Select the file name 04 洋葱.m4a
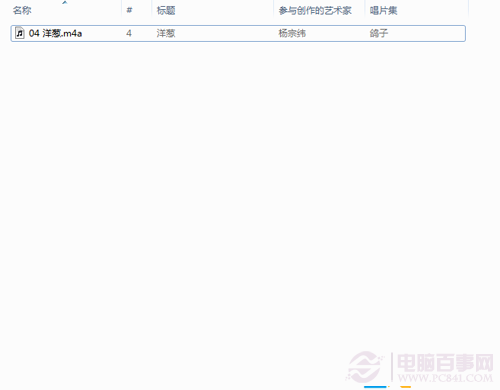 55,33
